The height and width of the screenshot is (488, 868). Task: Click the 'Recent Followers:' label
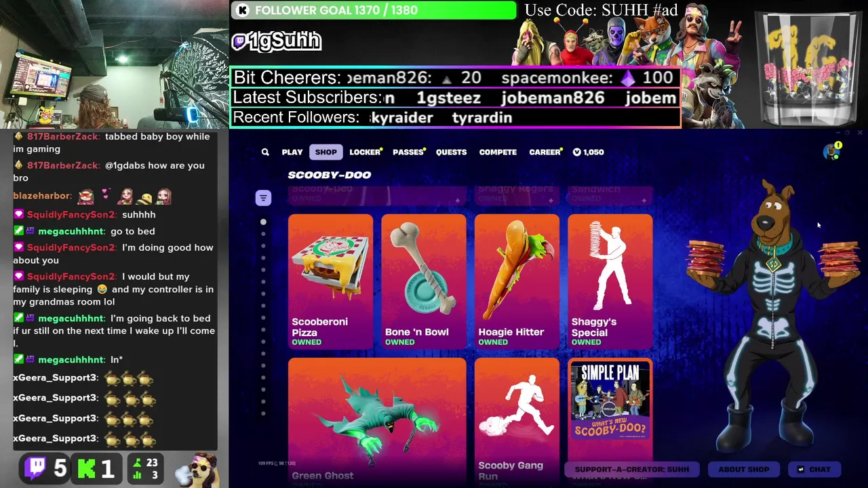(296, 117)
